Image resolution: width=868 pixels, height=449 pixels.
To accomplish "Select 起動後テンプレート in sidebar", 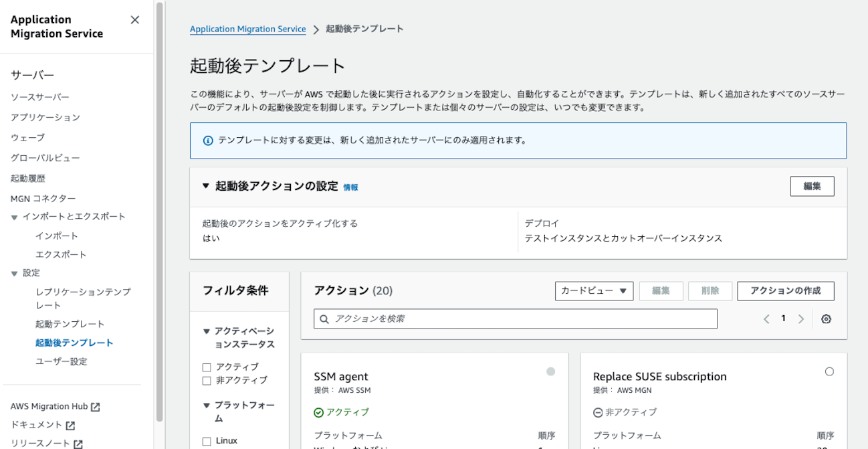I will pyautogui.click(x=74, y=343).
